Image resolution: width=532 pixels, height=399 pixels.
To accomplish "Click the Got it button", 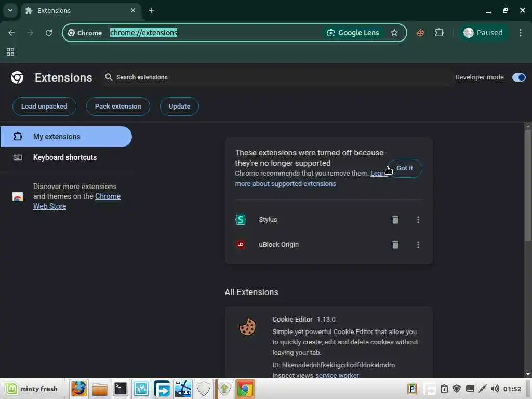I will tap(405, 168).
